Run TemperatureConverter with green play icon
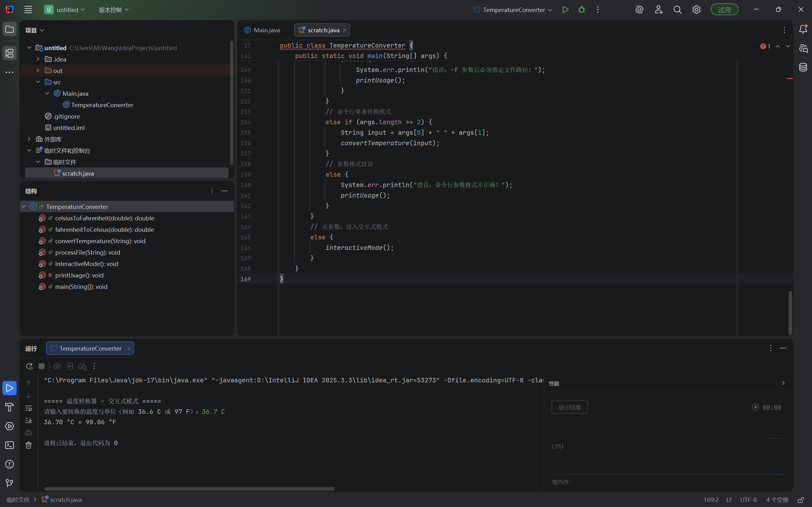 [x=565, y=10]
